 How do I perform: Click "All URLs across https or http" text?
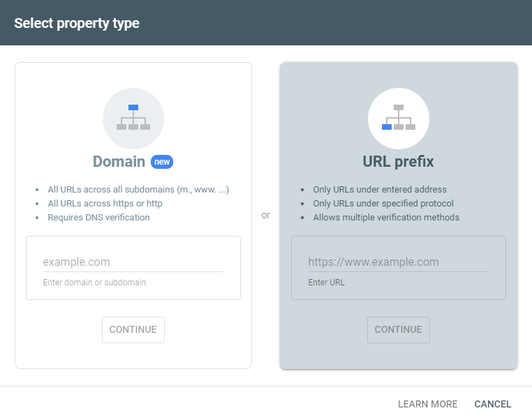[105, 204]
